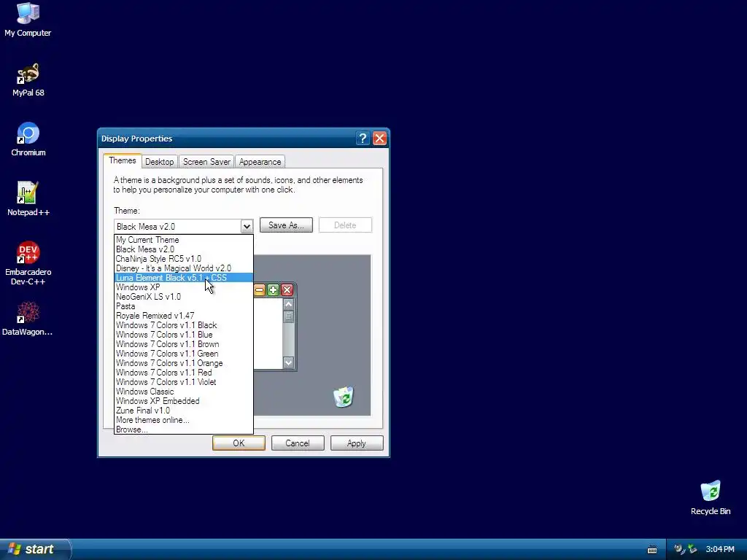Select Windows 7 Colors v1.1 Green

(184, 354)
